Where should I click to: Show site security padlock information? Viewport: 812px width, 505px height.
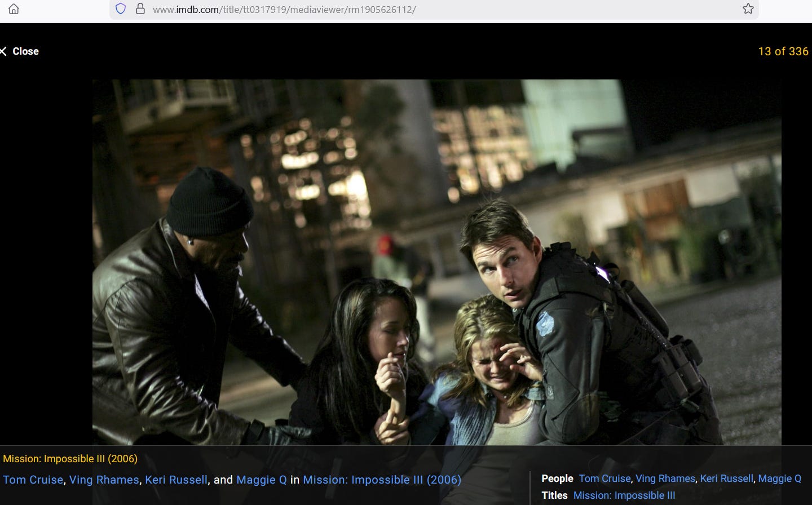[140, 9]
